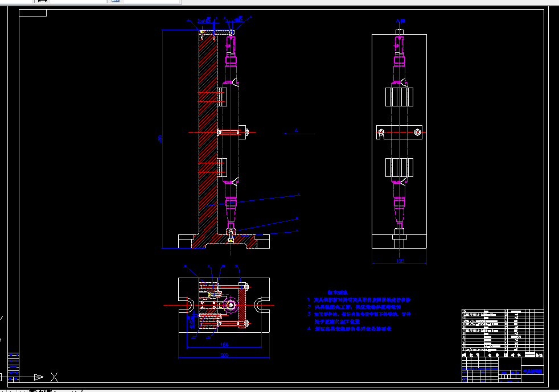Select the UCS X axis marker
The width and height of the screenshot is (559, 392).
click(x=54, y=377)
